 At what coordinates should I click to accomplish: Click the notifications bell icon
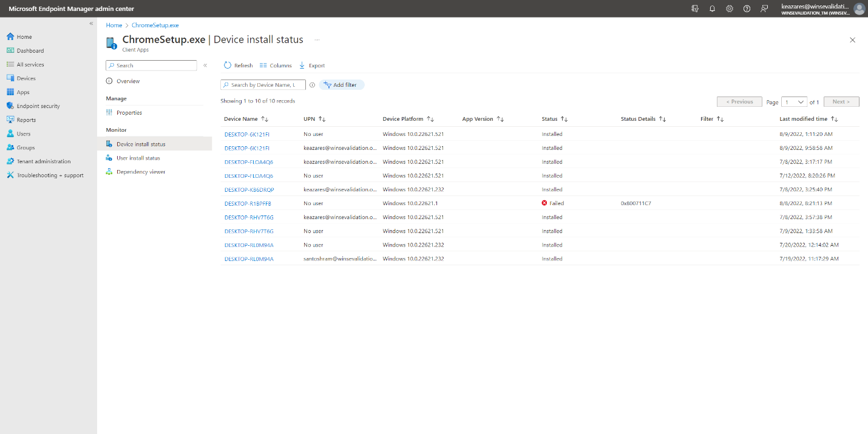(712, 8)
